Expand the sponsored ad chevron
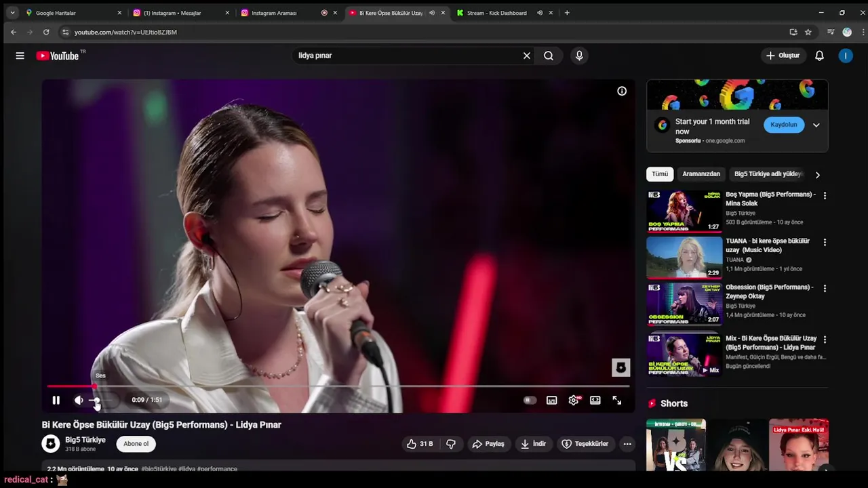Image resolution: width=868 pixels, height=488 pixels. (816, 125)
